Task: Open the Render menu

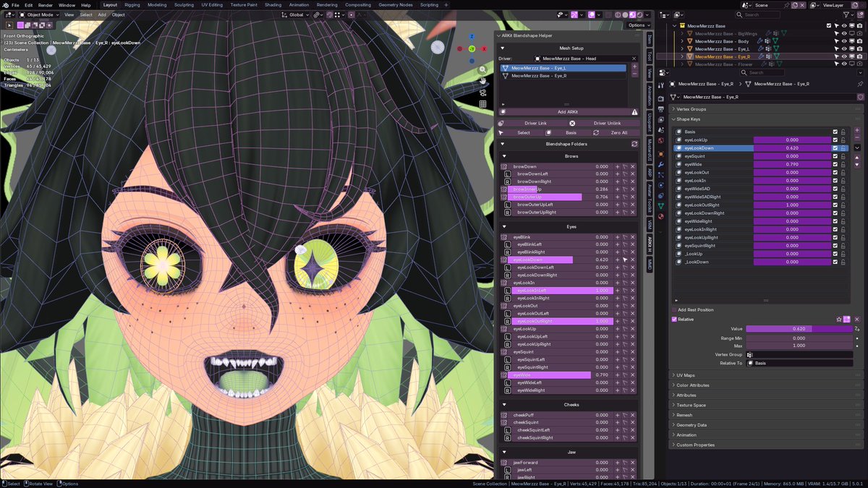Action: coord(46,4)
